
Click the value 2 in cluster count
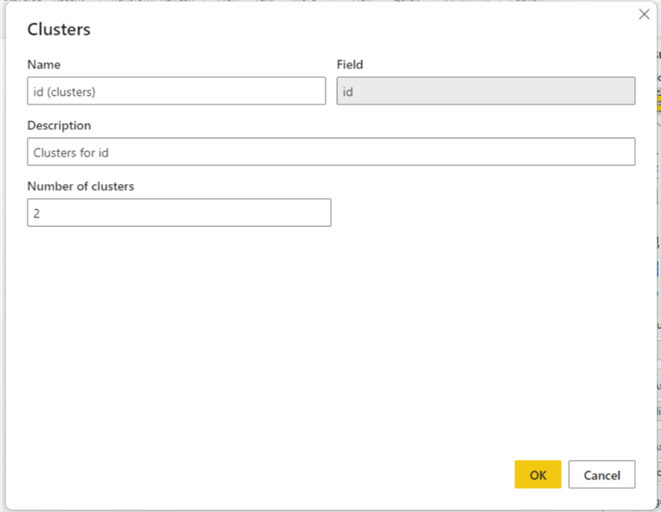(37, 213)
